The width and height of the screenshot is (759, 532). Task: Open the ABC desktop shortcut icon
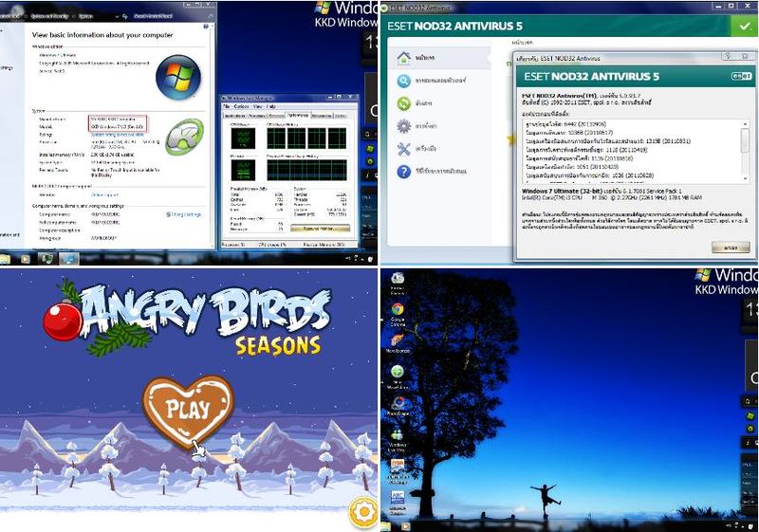point(398,502)
